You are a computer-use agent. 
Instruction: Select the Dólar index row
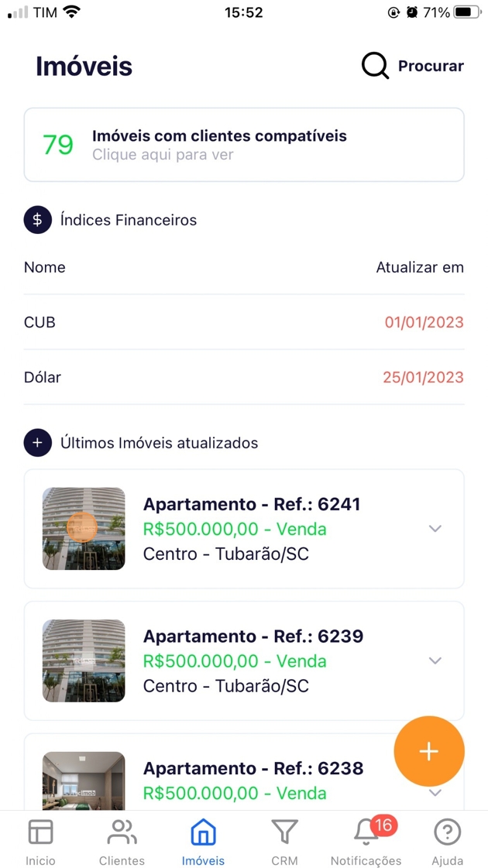click(244, 377)
